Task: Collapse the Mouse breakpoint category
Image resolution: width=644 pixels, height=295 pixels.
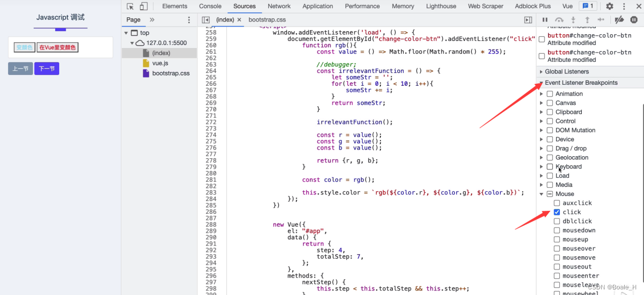Action: [x=542, y=194]
